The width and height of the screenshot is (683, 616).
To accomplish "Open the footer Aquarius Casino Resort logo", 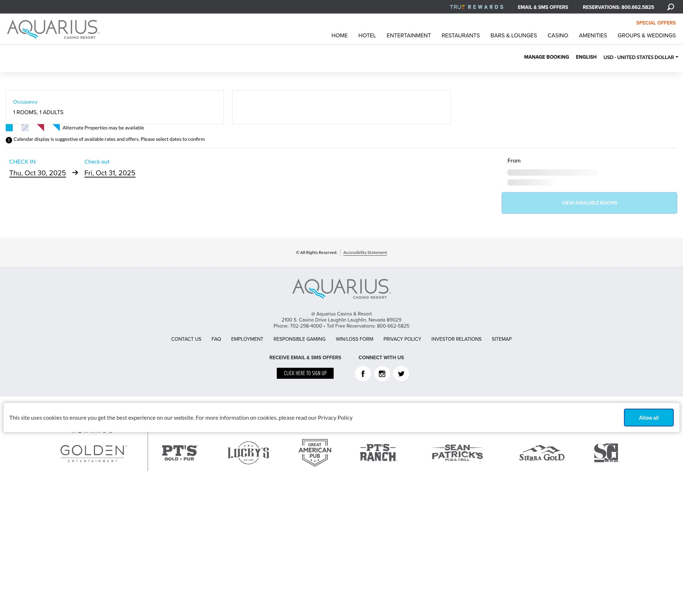I will 341,289.
